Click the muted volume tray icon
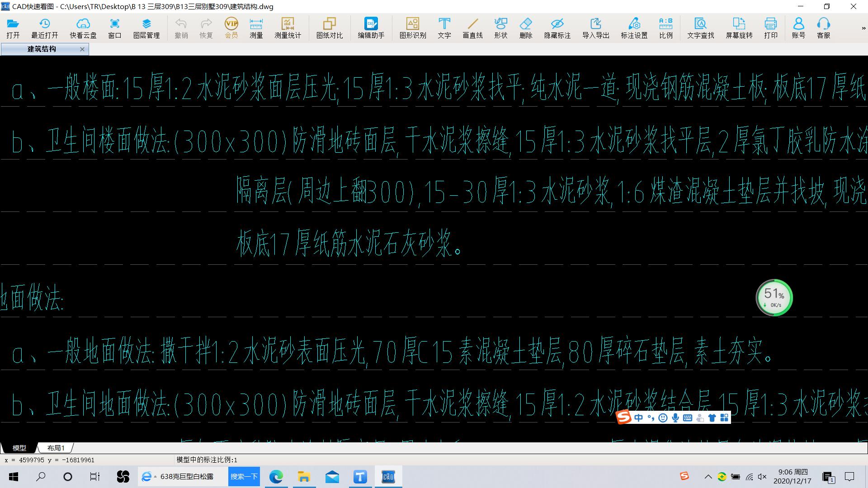This screenshot has height=488, width=868. click(x=762, y=477)
